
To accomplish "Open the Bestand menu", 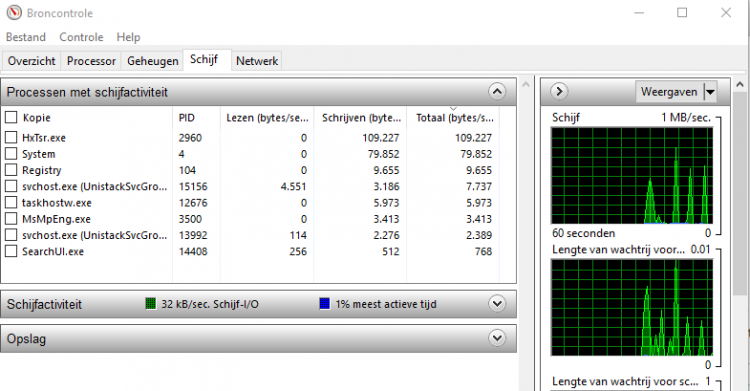I will (x=26, y=37).
